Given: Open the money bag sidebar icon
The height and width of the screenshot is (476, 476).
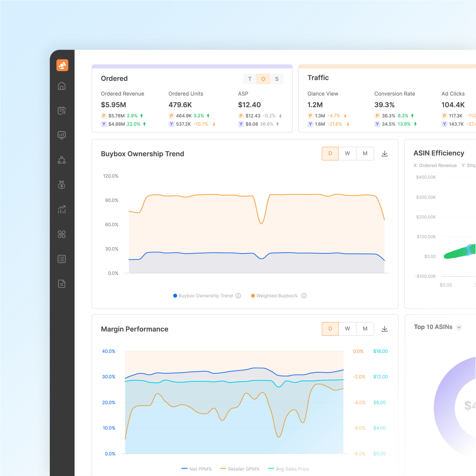Looking at the screenshot, I should click(x=62, y=185).
